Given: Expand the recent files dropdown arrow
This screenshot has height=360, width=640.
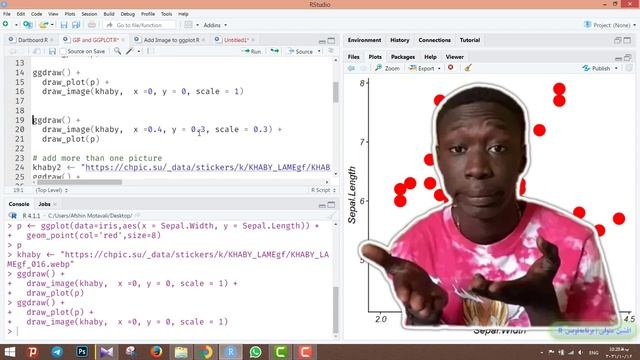Looking at the screenshot, I should pyautogui.click(x=52, y=25).
